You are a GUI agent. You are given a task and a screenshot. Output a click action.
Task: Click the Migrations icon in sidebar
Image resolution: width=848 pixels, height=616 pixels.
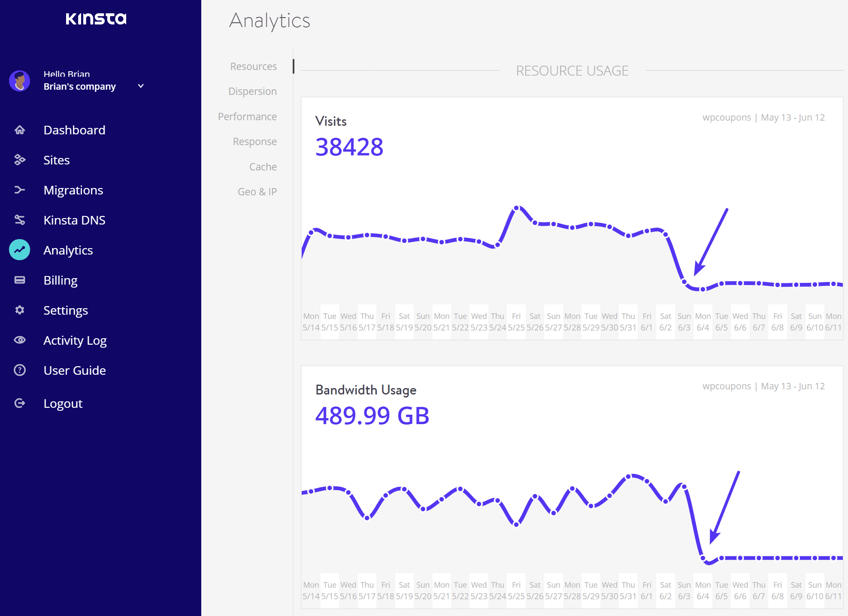pyautogui.click(x=20, y=190)
